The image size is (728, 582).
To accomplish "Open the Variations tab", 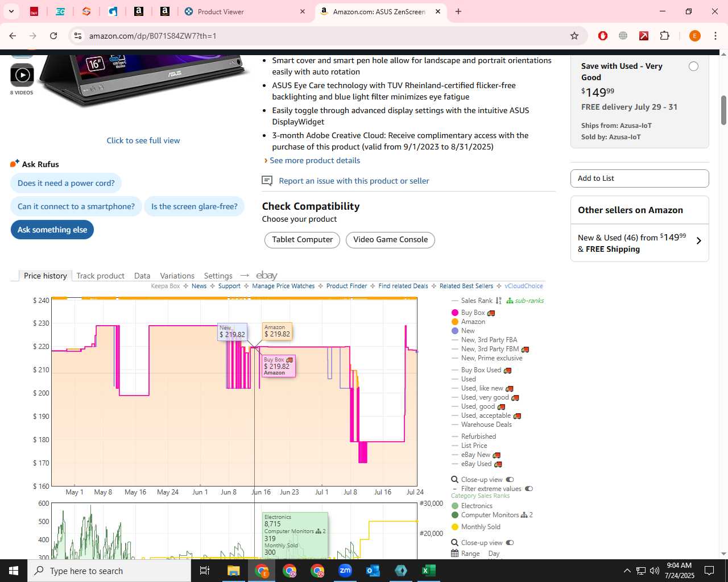I will pos(177,276).
